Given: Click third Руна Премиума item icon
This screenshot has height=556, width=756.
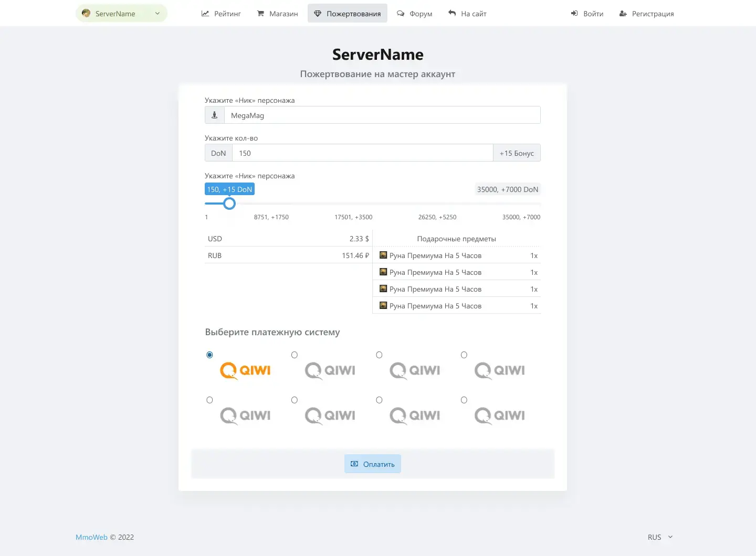Looking at the screenshot, I should 383,288.
